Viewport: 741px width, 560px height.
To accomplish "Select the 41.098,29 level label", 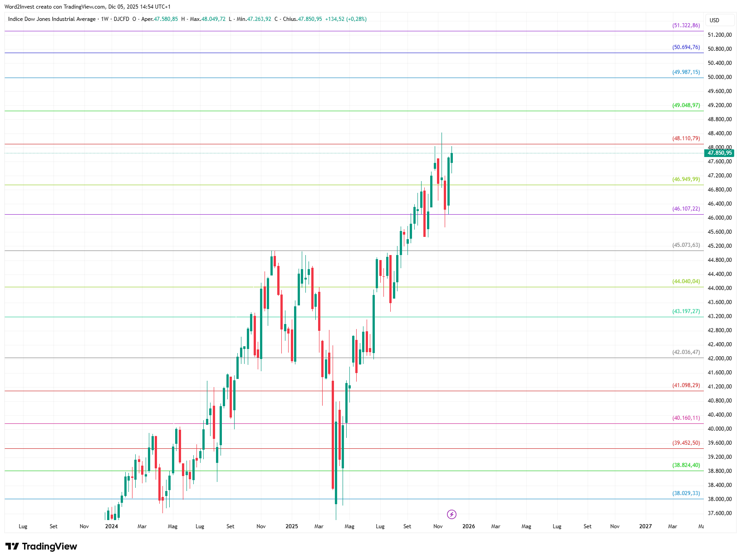I will coord(686,385).
